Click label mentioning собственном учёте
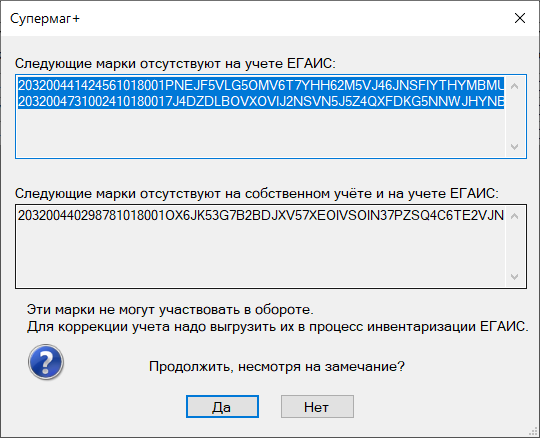Viewport: 540px width, 438px height. (x=257, y=194)
